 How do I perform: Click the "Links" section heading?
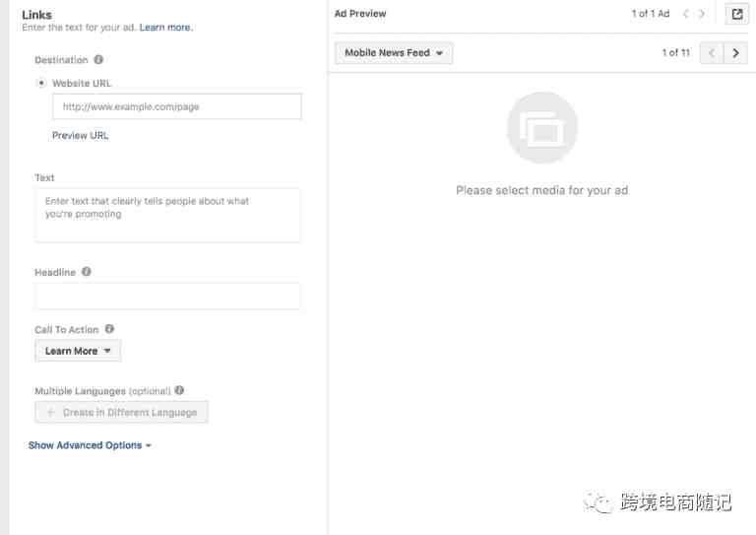pos(36,15)
